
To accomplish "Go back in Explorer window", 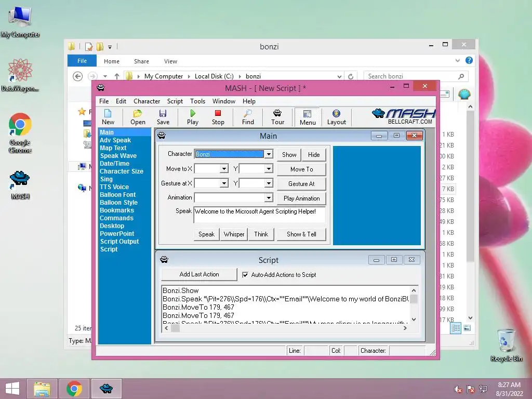I will [78, 76].
